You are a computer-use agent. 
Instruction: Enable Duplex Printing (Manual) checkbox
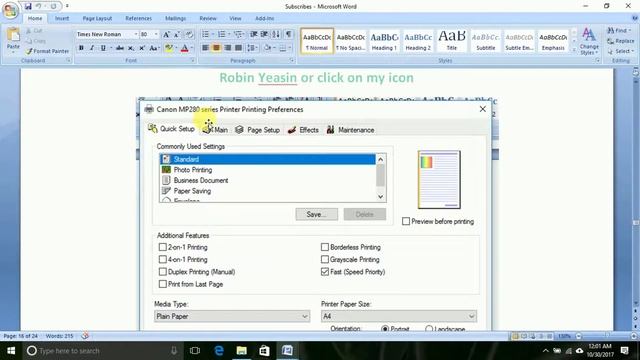(162, 271)
